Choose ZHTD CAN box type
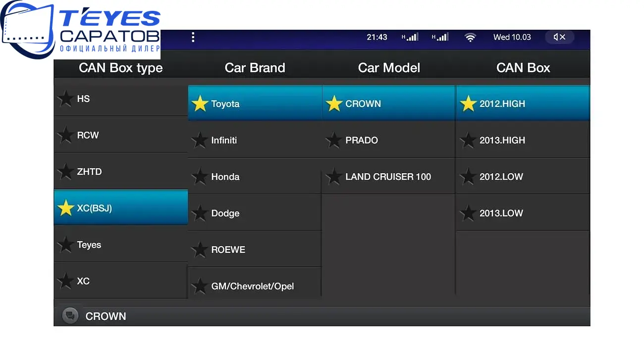This screenshot has height=356, width=644. pos(121,172)
